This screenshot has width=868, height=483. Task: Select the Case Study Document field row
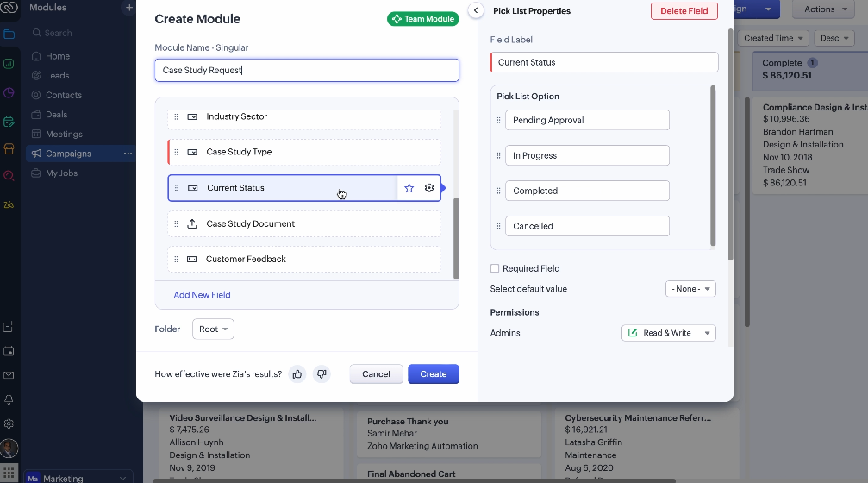(304, 223)
